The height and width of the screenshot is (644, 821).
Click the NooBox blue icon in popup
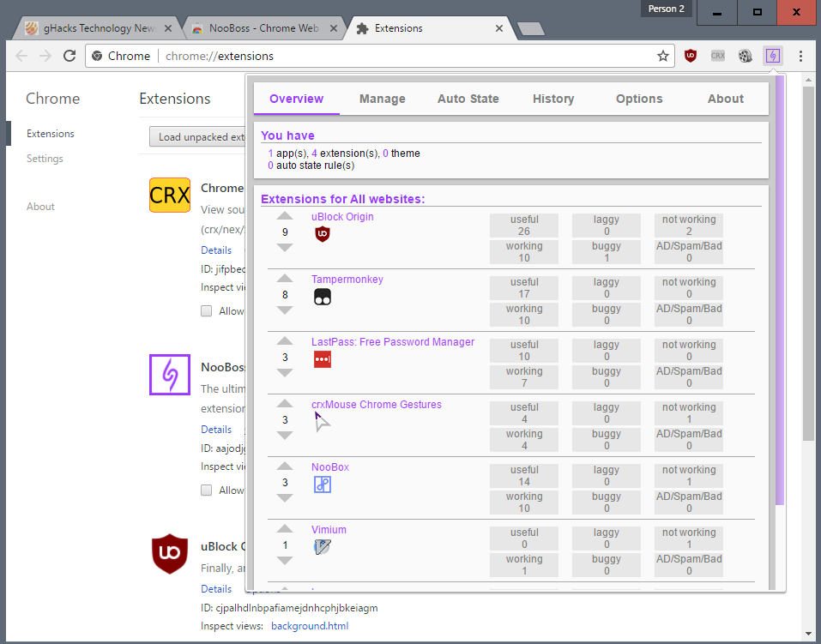tap(323, 485)
